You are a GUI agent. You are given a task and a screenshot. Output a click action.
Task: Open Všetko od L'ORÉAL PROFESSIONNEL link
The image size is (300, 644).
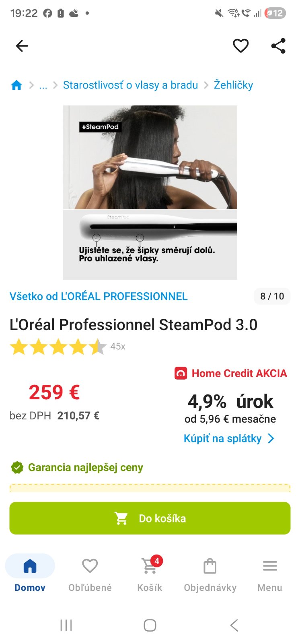tap(99, 296)
